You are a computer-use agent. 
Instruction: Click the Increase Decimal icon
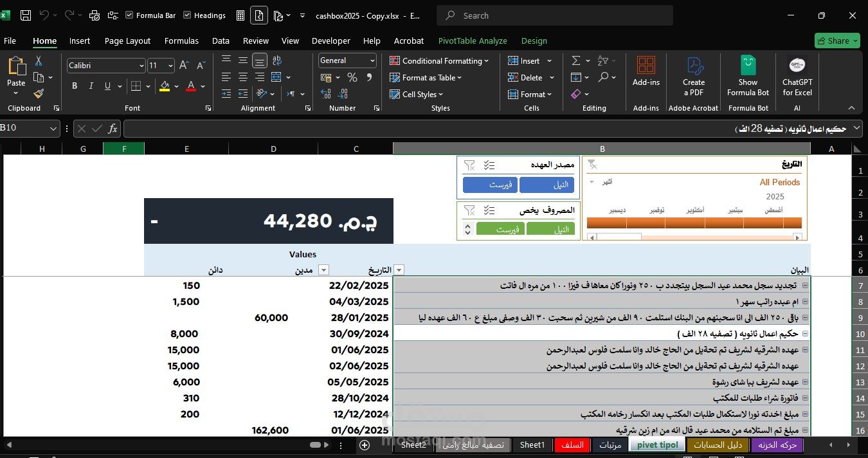click(326, 94)
